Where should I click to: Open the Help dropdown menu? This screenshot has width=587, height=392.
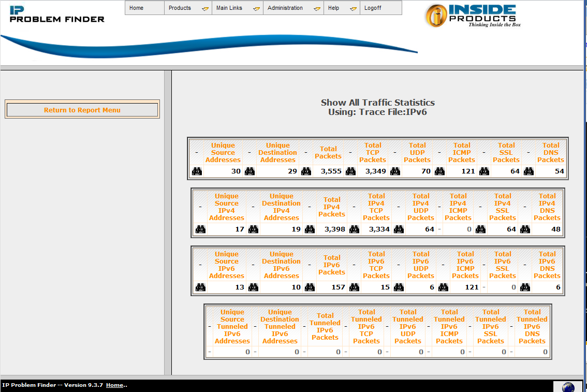[x=342, y=8]
